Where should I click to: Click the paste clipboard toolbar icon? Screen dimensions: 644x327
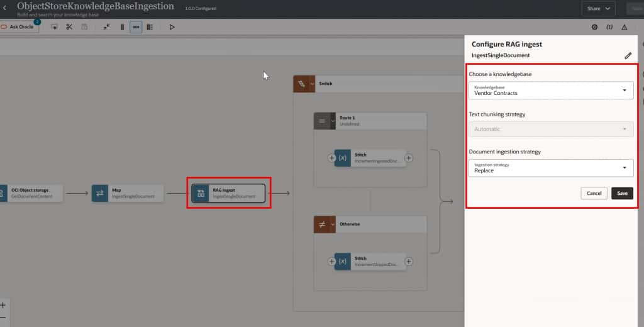(84, 26)
